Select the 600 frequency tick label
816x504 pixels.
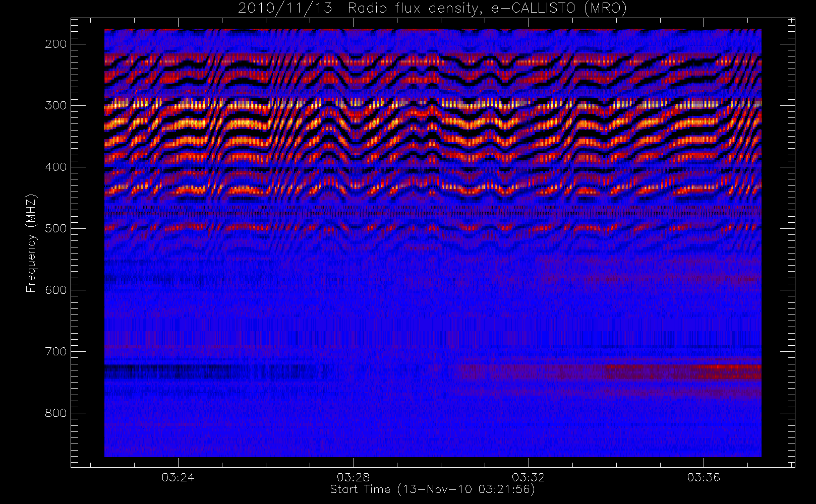click(55, 290)
